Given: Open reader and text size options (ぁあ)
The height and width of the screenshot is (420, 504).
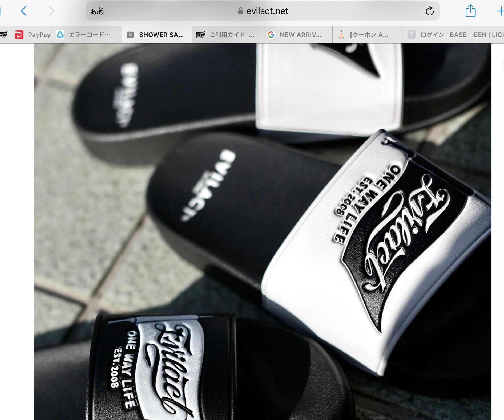Looking at the screenshot, I should [97, 11].
